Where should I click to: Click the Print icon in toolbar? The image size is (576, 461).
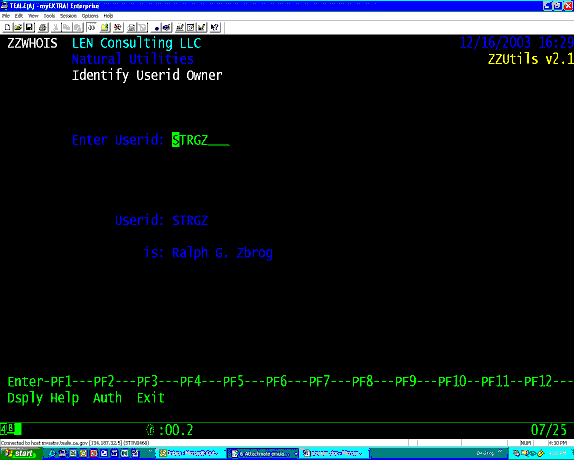click(43, 27)
